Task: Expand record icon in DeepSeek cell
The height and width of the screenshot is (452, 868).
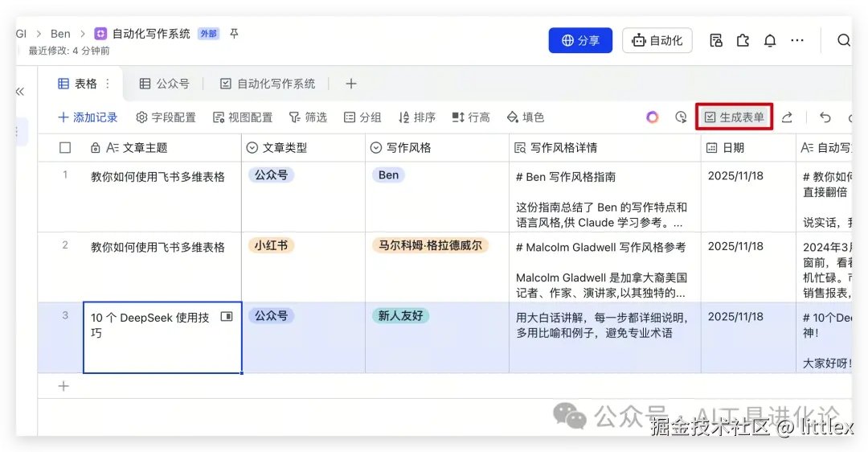Action: [227, 316]
